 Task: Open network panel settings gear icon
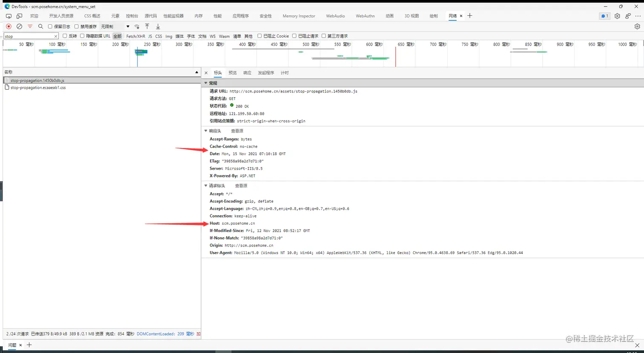(637, 26)
